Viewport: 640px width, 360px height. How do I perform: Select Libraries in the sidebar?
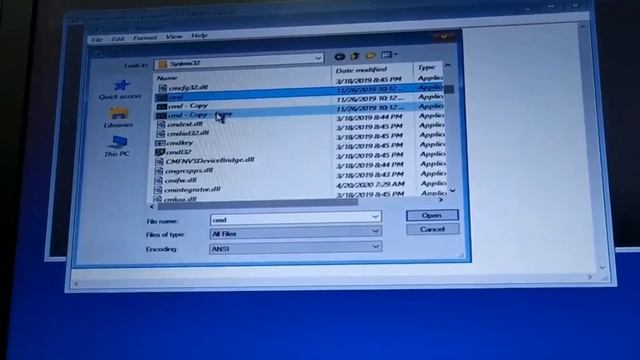[x=118, y=118]
